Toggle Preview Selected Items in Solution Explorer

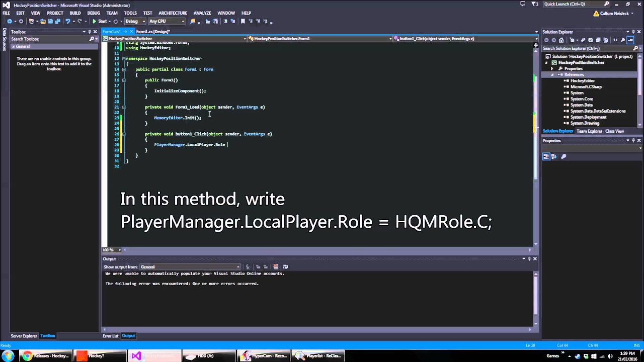630,40
